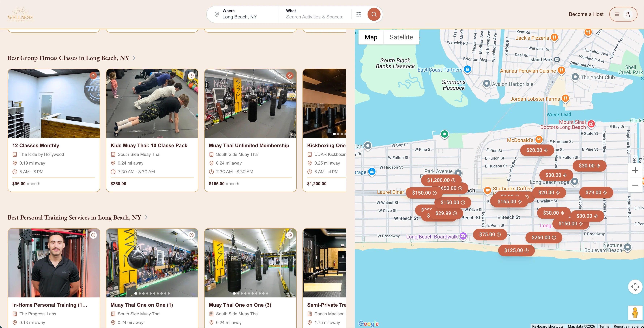The height and width of the screenshot is (328, 644).
Task: Click clock badge on Muay Thai One on One (1) photo
Action: (192, 235)
